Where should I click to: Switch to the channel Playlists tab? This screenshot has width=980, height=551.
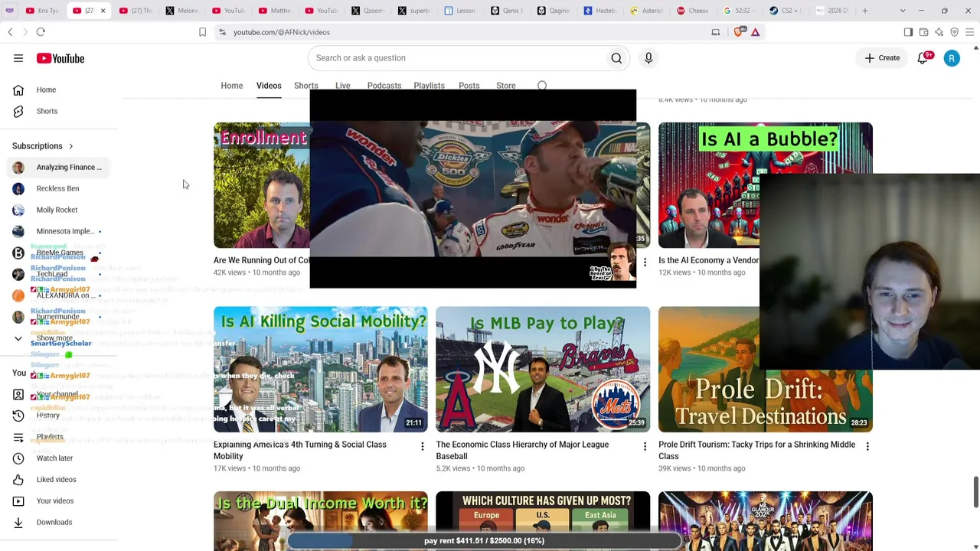pos(429,86)
